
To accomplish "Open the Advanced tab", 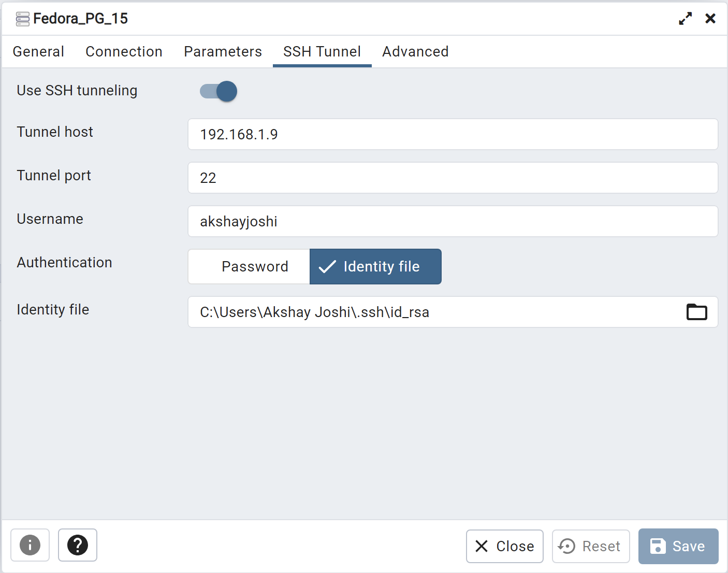I will 415,51.
